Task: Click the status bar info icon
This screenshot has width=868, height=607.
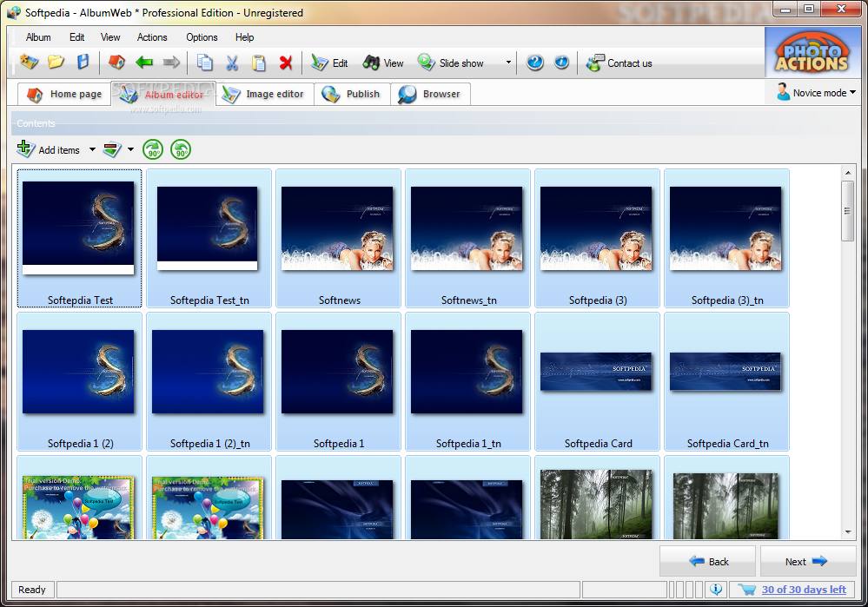Action: click(716, 590)
